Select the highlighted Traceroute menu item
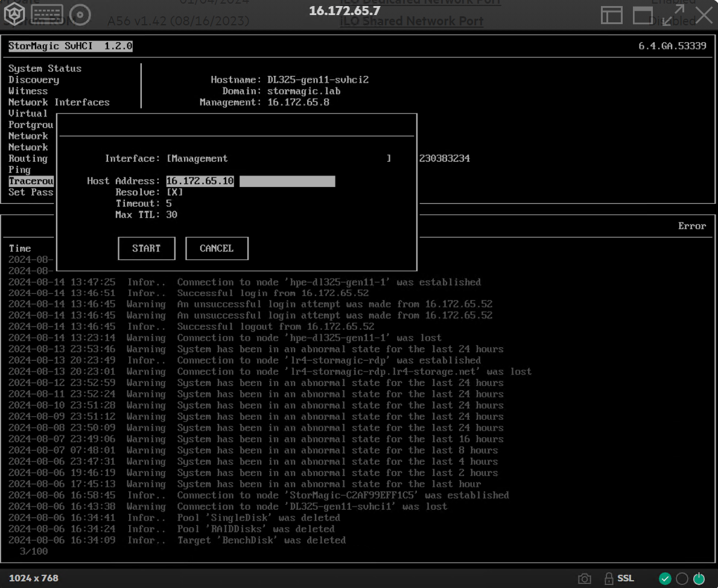Viewport: 718px width, 588px height. (31, 181)
